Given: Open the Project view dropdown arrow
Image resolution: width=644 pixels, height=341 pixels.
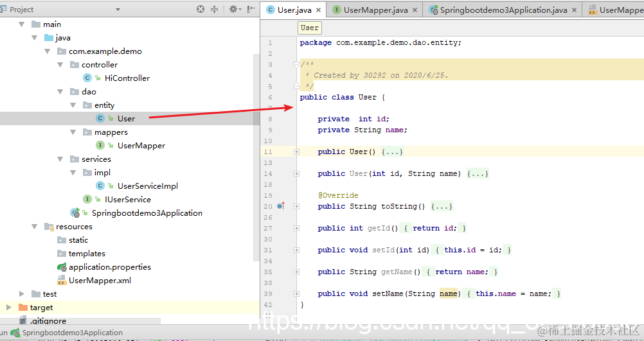Looking at the screenshot, I should [x=118, y=10].
